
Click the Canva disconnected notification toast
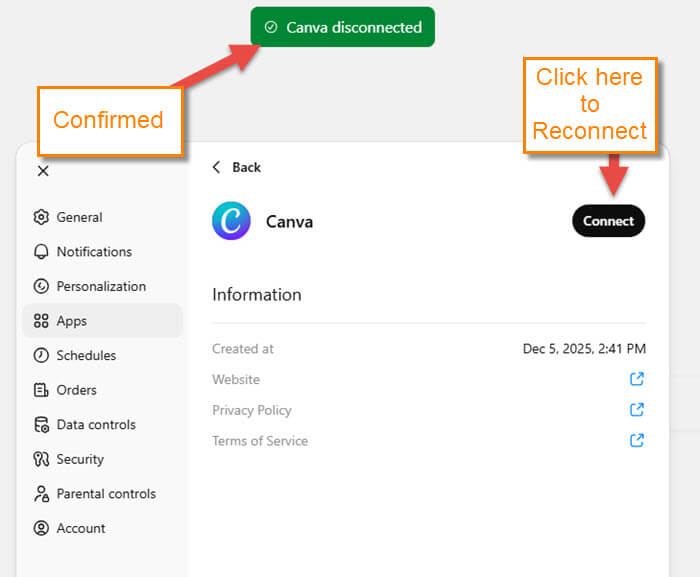343,27
